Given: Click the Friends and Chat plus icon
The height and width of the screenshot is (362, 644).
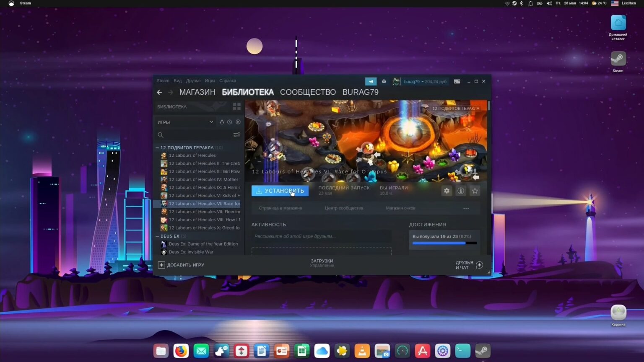Looking at the screenshot, I should coord(480,265).
